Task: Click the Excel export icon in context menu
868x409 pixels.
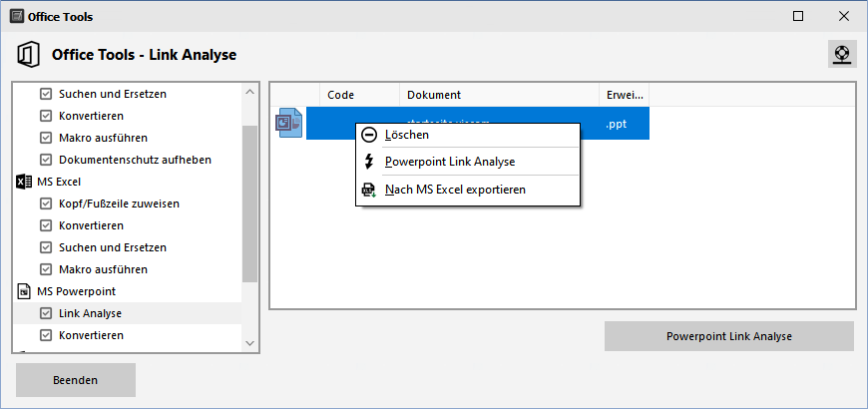Action: tap(369, 190)
